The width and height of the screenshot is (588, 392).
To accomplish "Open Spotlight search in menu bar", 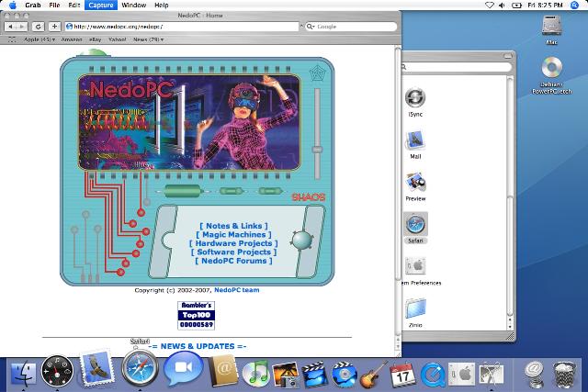I will [574, 6].
